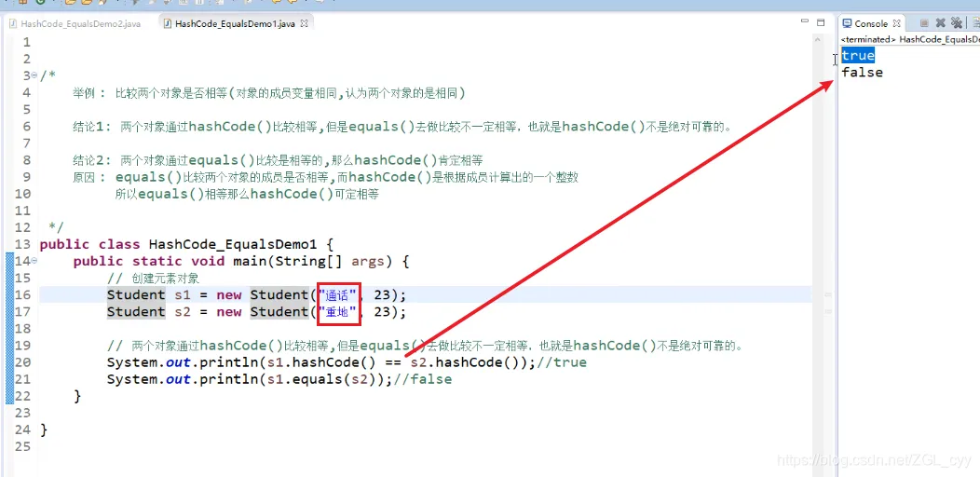Terminate the running program in Console
Image resolution: width=980 pixels, height=477 pixels.
(x=924, y=23)
